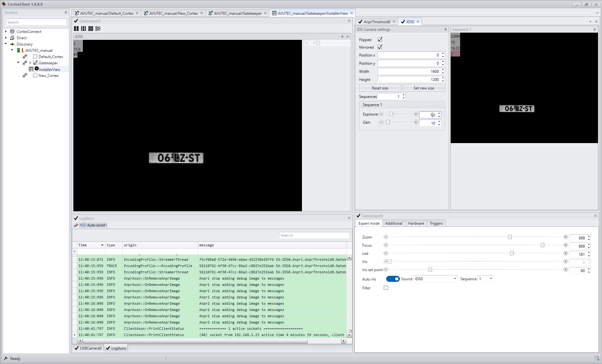The image size is (602, 364).
Task: Collapse the Discovery tree node
Action: pyautogui.click(x=6, y=44)
